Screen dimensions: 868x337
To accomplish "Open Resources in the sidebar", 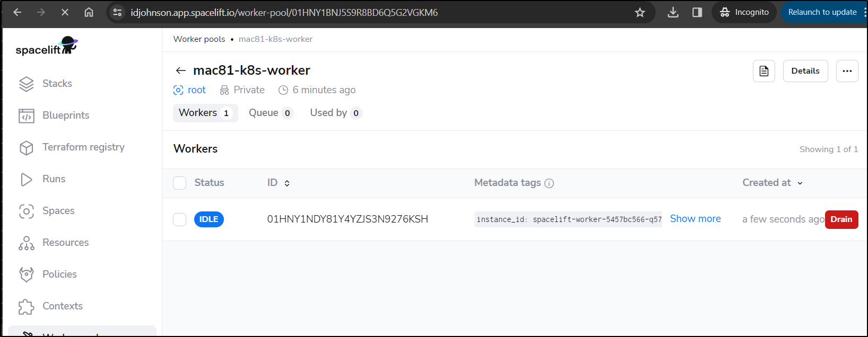I will 65,242.
